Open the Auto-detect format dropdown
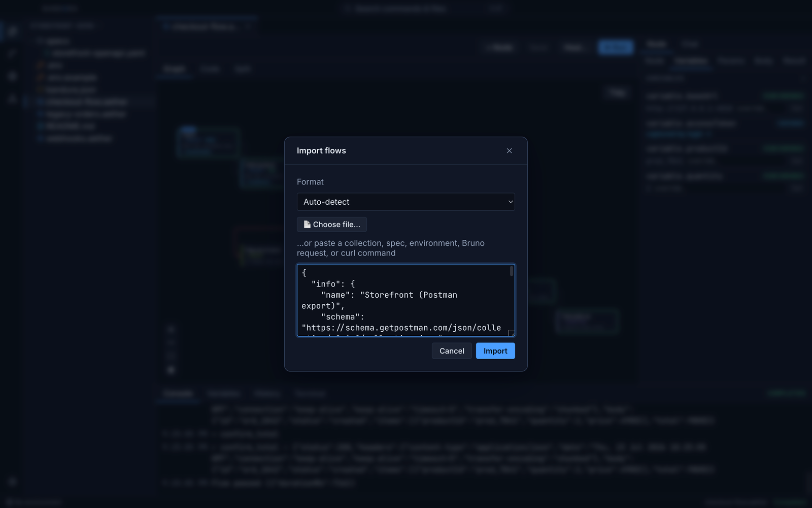This screenshot has height=508, width=812. [406, 202]
